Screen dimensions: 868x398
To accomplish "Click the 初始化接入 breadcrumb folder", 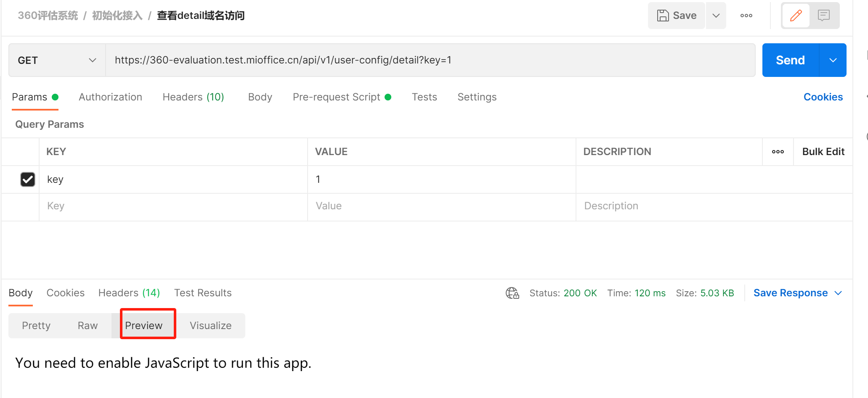I will (117, 16).
